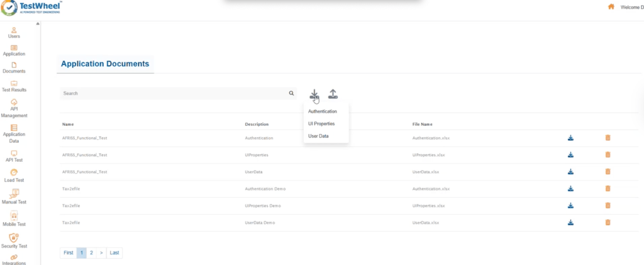Select the Application Documents tab

(105, 64)
